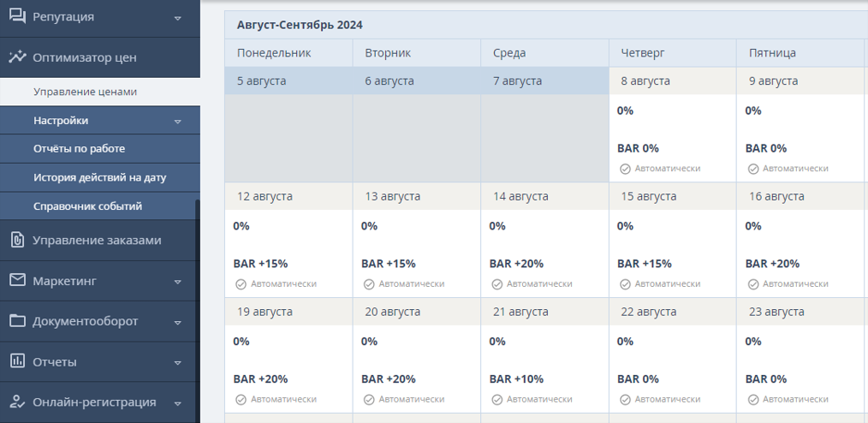Click the Автоматически check icon for 13 августа
Viewport: 868px width, 423px height.
point(369,284)
